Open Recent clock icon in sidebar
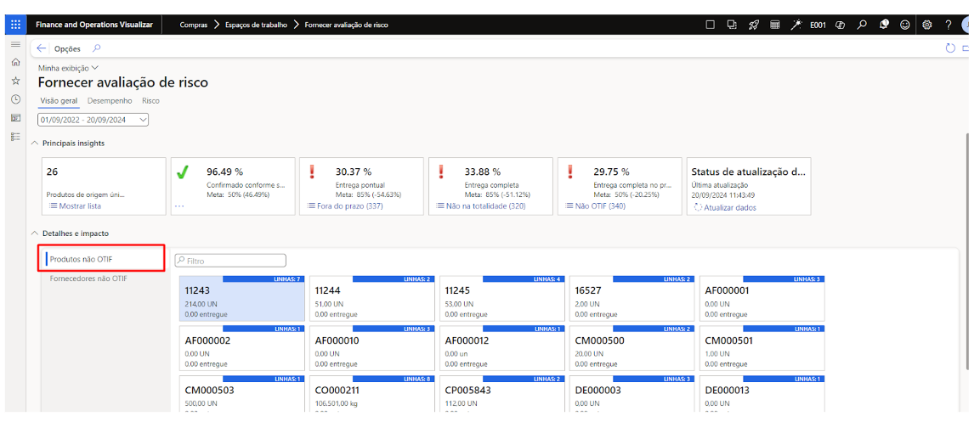980x422 pixels. pos(15,99)
